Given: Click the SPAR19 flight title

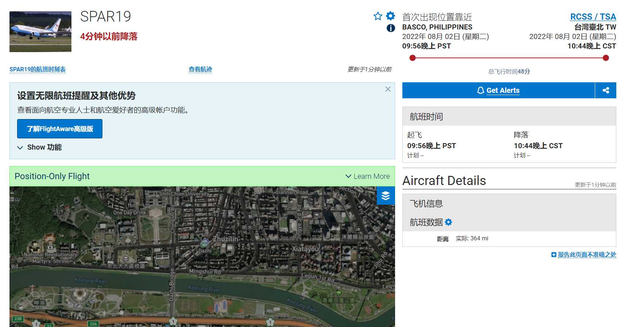Looking at the screenshot, I should [105, 16].
